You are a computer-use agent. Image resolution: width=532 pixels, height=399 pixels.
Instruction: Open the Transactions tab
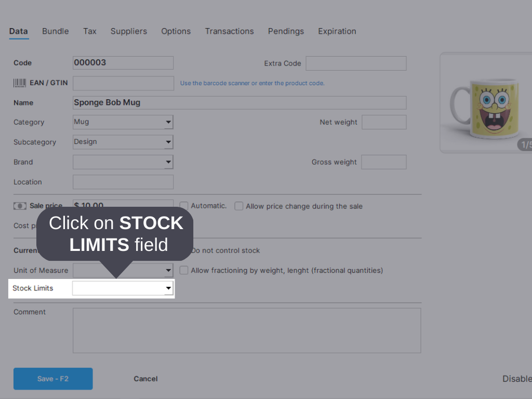229,31
